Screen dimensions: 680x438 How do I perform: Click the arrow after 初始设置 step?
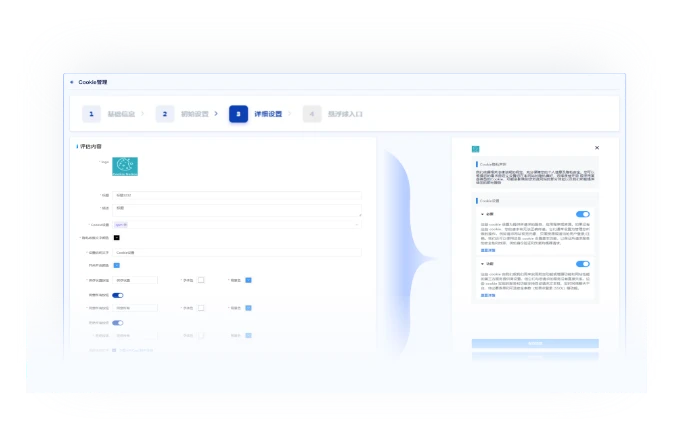point(217,114)
